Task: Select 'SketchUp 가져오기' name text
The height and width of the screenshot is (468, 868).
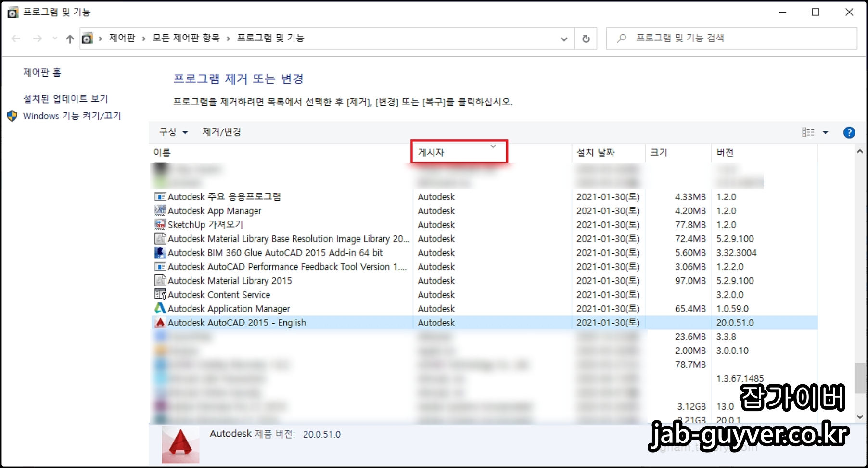Action: point(205,225)
